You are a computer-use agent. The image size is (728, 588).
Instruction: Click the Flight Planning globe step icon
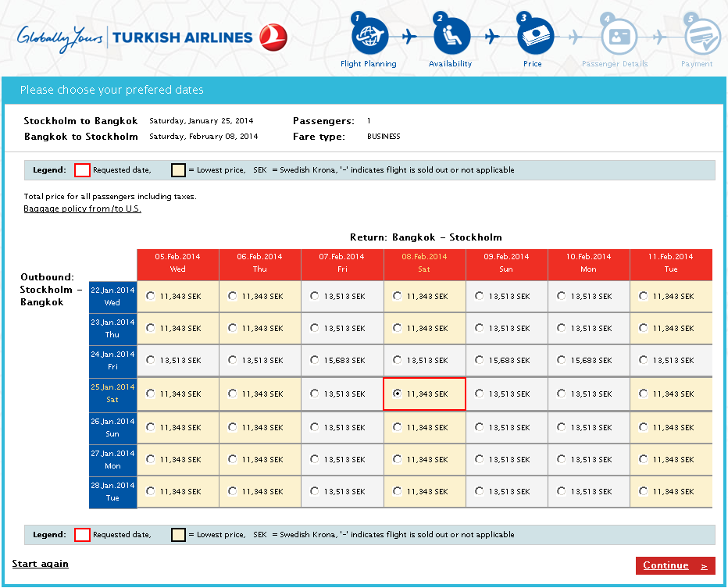pos(369,35)
